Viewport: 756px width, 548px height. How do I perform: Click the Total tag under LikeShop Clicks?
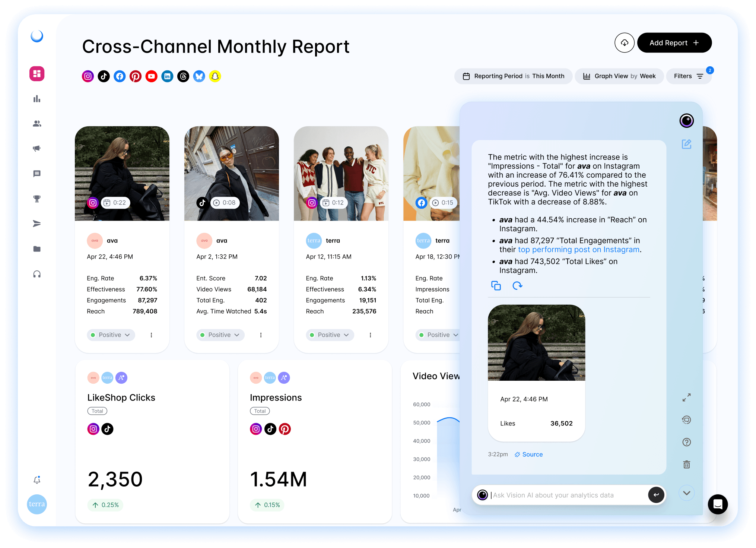tap(97, 411)
